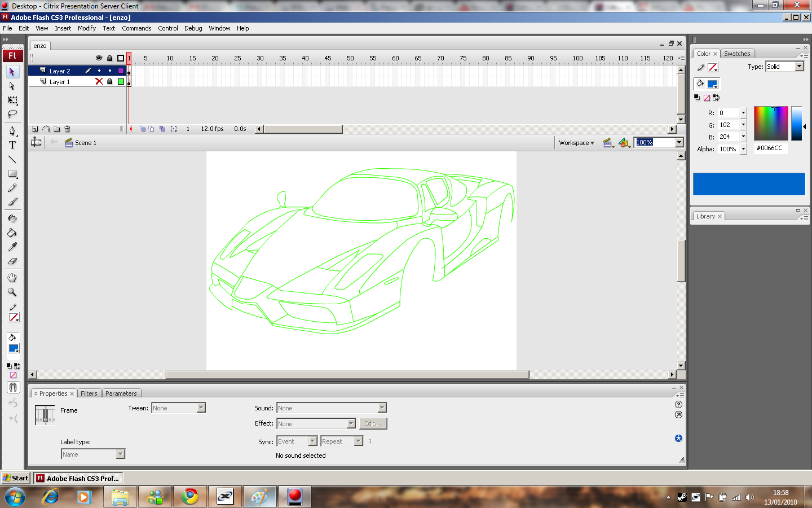
Task: Switch to the Filters tab
Action: coord(89,393)
